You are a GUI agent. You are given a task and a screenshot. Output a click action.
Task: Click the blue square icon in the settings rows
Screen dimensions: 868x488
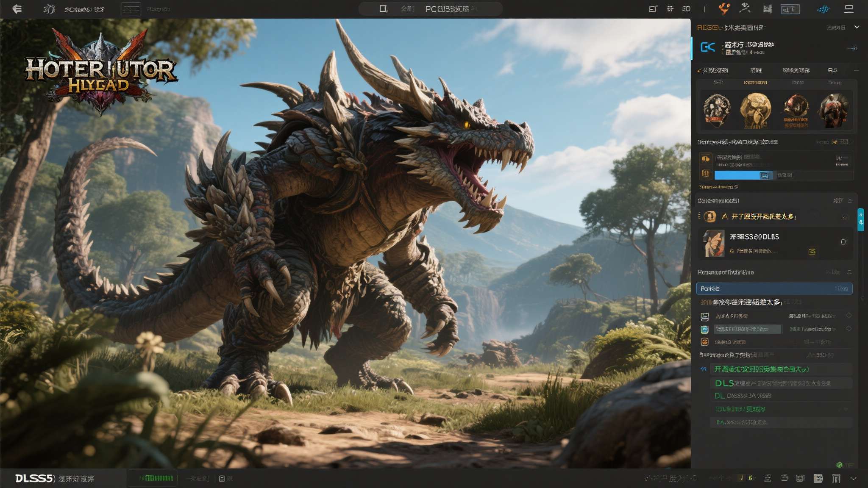[x=704, y=329]
